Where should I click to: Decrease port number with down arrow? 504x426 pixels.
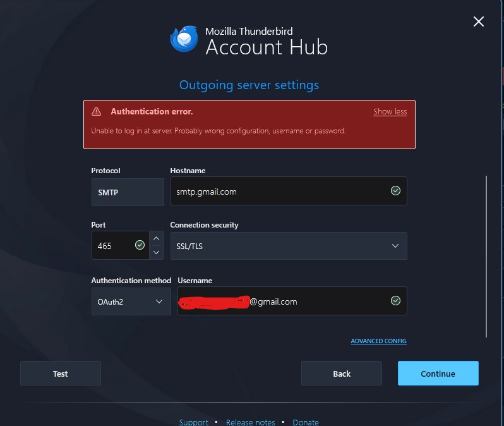157,252
